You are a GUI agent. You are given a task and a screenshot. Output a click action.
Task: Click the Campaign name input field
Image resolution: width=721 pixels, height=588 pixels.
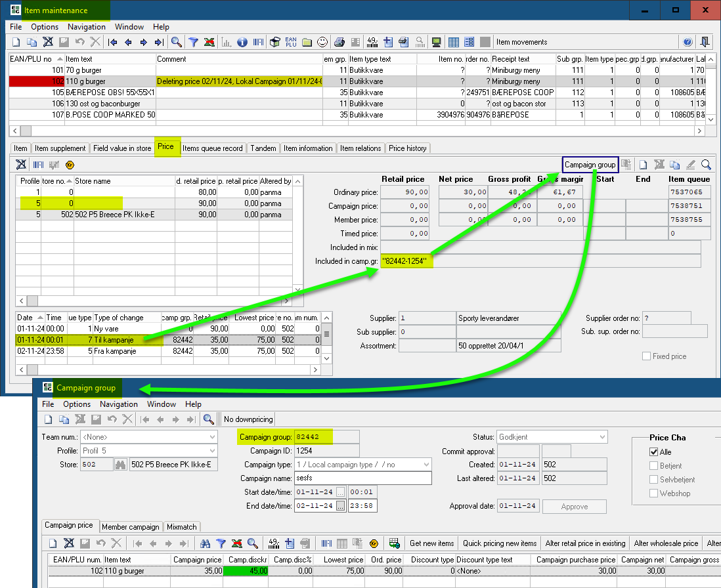click(363, 478)
